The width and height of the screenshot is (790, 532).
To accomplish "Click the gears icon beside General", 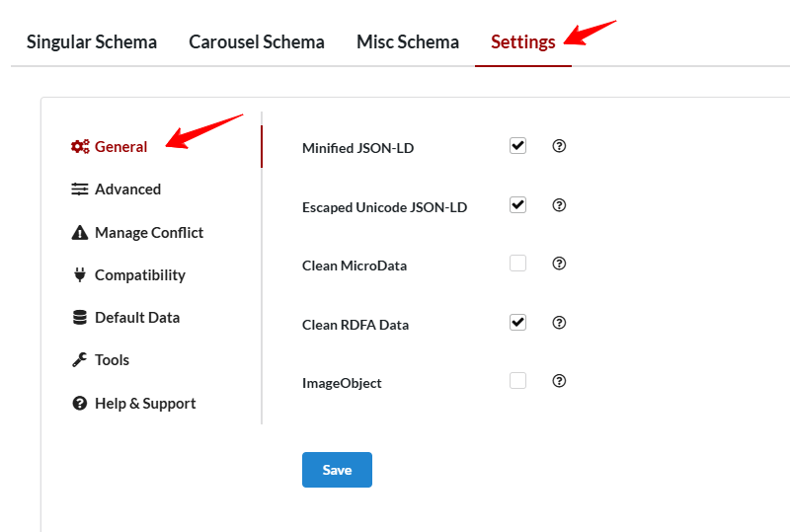I will (x=80, y=147).
